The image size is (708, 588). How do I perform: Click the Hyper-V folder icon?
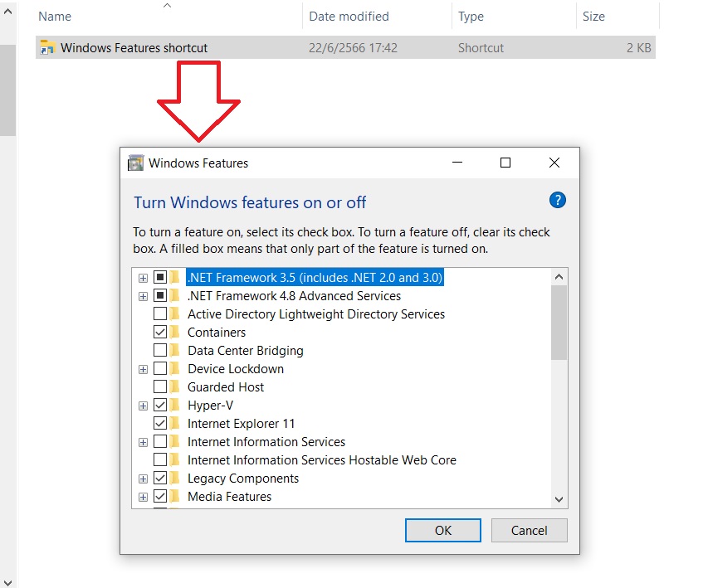click(176, 405)
